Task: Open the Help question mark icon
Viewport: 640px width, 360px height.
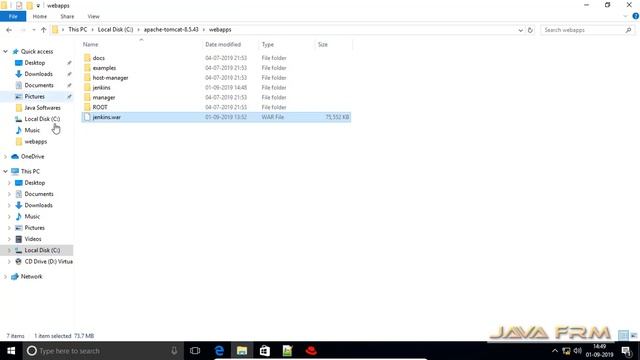Action: pos(635,16)
